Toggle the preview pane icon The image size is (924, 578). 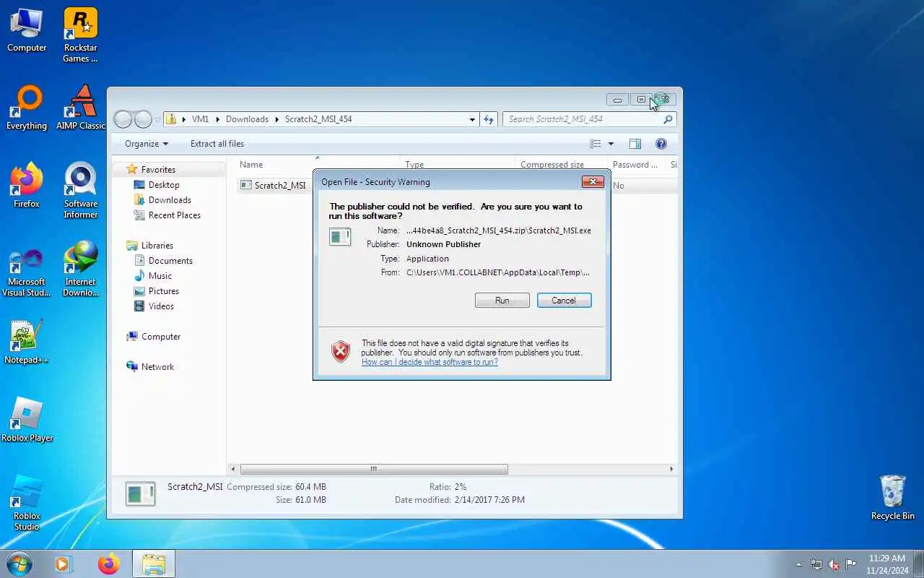click(x=635, y=144)
